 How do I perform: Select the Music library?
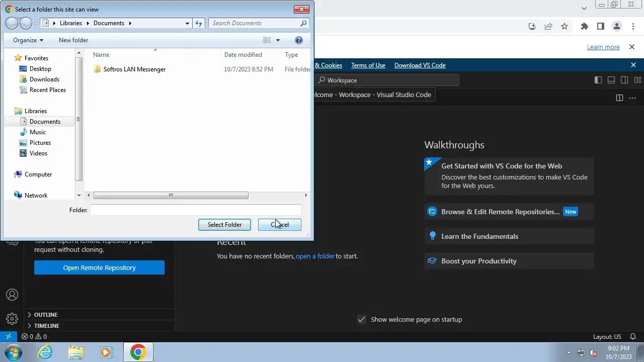38,132
